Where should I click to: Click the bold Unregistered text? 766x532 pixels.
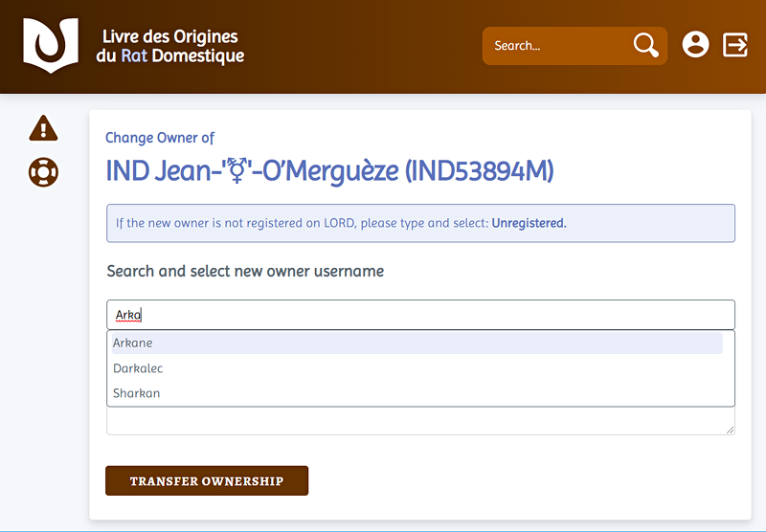tap(529, 223)
